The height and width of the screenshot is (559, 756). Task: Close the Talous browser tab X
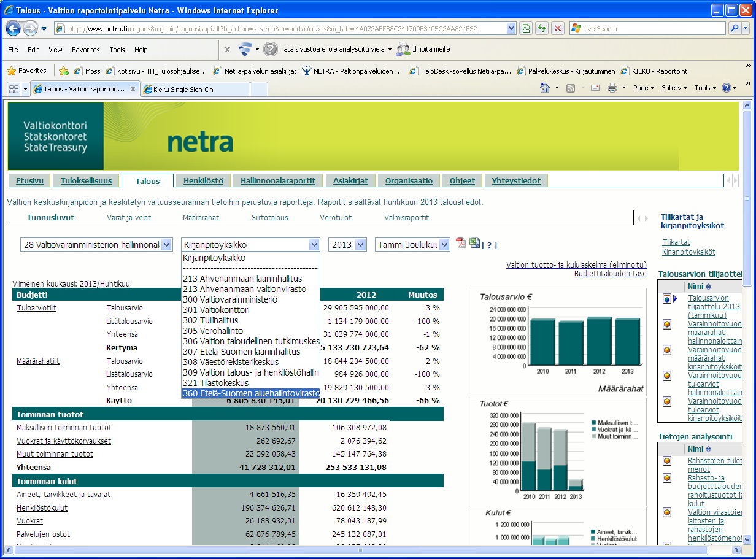pos(133,90)
